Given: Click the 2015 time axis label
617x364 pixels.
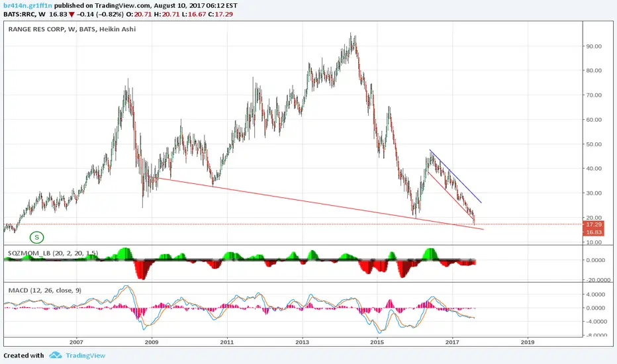Looking at the screenshot, I should 377,342.
